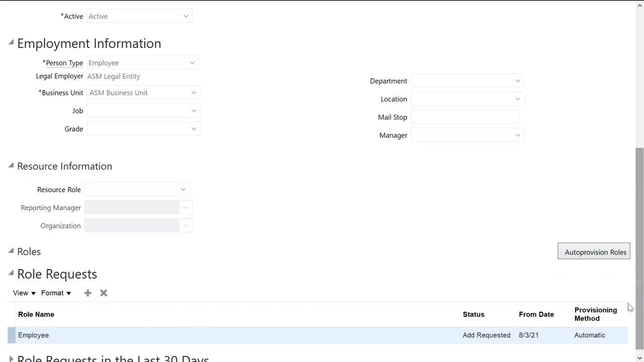
Task: Click the Add Requested status cell
Action: coord(487,335)
